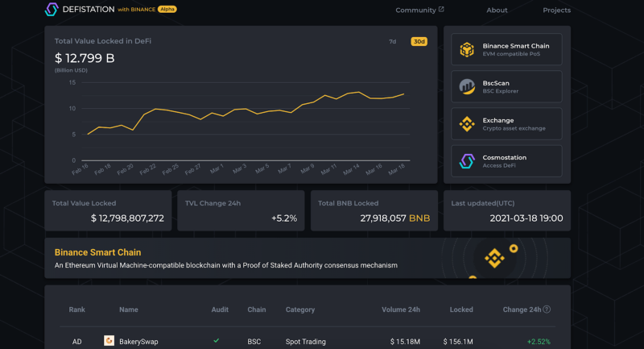
Task: Click the BakerySwap project name
Action: (x=138, y=342)
